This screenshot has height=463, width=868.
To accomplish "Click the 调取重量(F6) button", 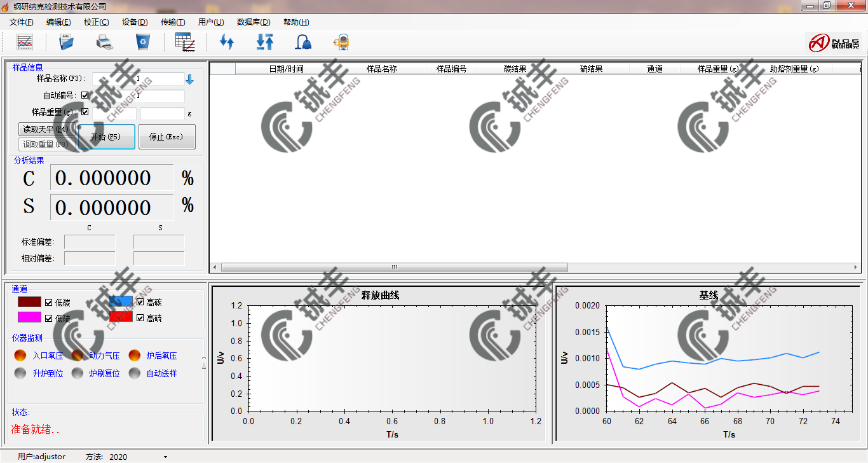I will pos(46,144).
